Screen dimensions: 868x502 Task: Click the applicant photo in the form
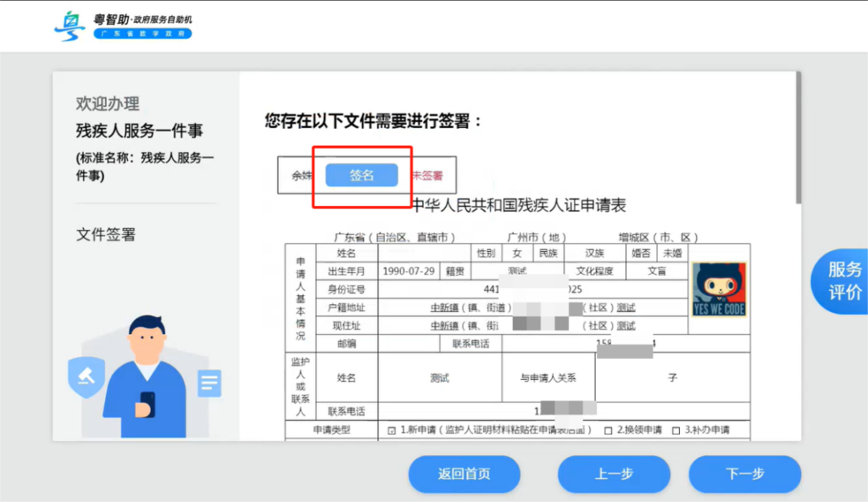[x=719, y=290]
